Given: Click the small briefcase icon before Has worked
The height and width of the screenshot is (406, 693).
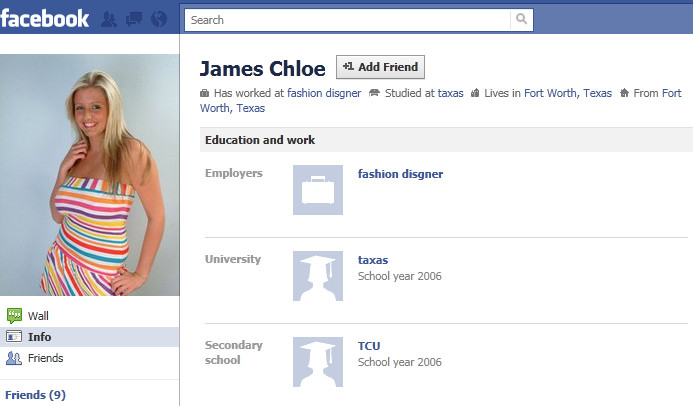Looking at the screenshot, I should pyautogui.click(x=204, y=93).
